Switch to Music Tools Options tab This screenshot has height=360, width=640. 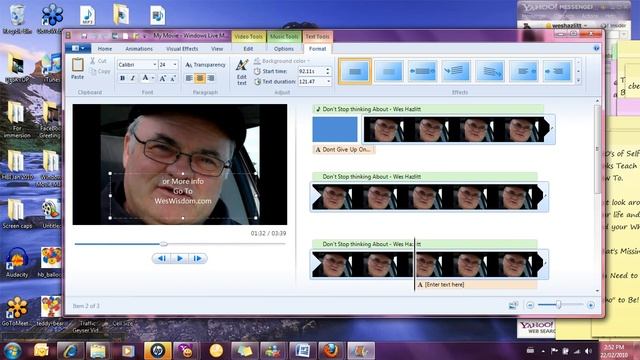click(x=284, y=49)
